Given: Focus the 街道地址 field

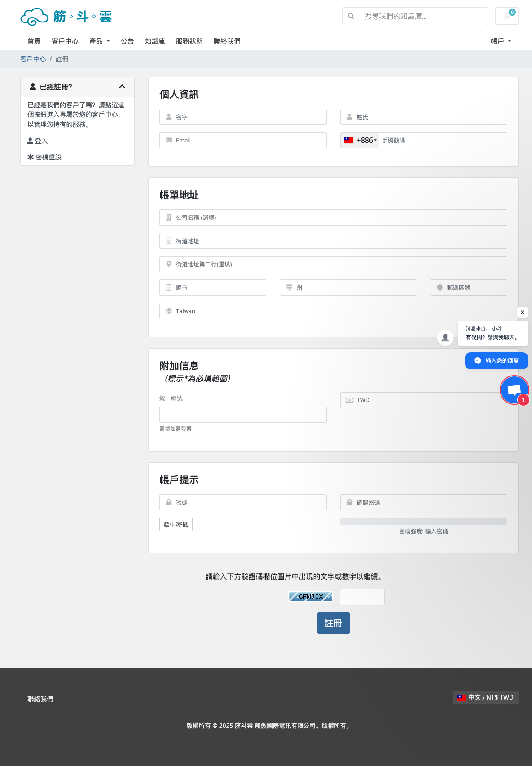Looking at the screenshot, I should (x=333, y=241).
